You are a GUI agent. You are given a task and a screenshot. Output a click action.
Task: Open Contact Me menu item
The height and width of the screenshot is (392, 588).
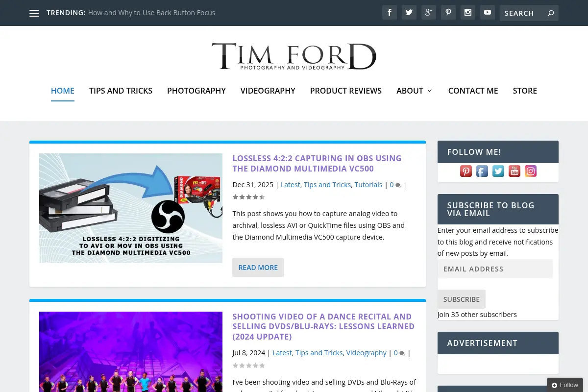tap(473, 91)
